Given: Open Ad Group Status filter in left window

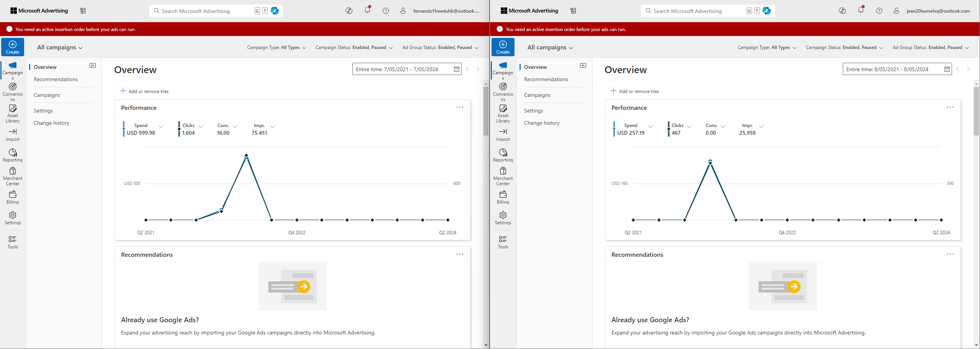Looking at the screenshot, I should (x=440, y=47).
